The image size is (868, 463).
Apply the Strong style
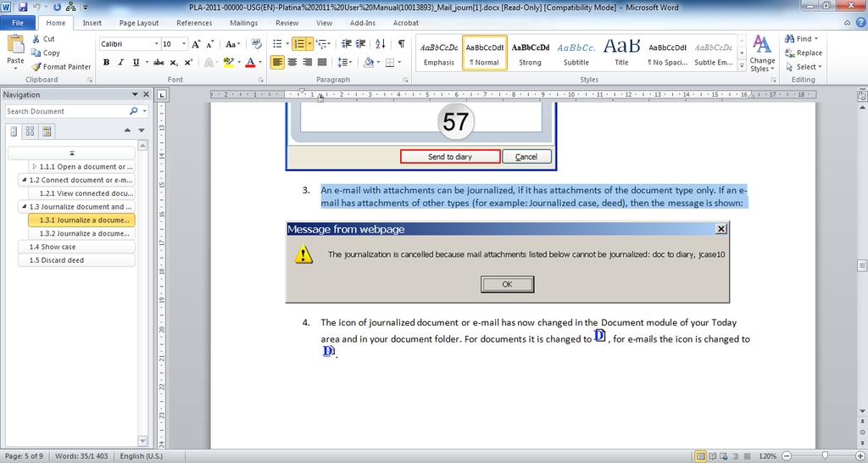point(531,53)
